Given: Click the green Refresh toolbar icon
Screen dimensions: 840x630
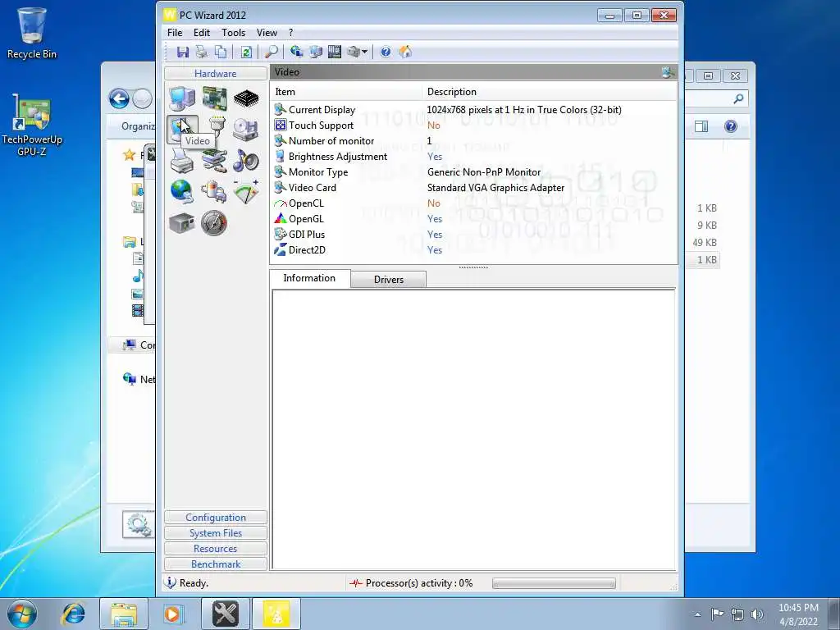Looking at the screenshot, I should pos(246,52).
